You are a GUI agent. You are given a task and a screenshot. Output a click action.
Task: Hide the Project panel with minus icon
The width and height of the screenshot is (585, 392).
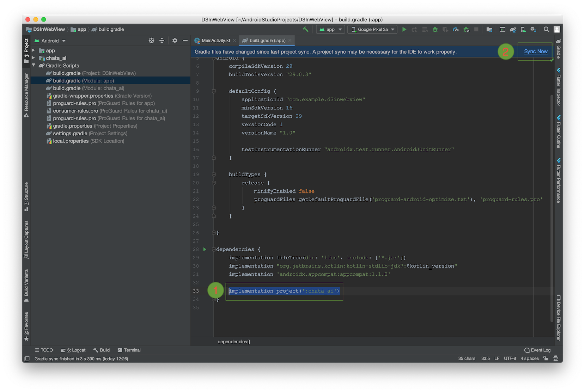click(x=185, y=41)
